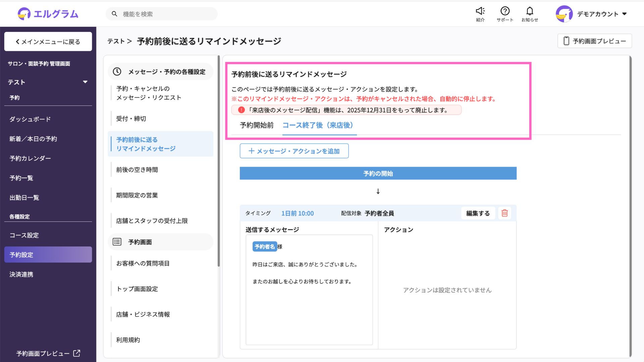Delete the reminder with red trash icon
Viewport: 644px width, 362px height.
click(x=504, y=213)
